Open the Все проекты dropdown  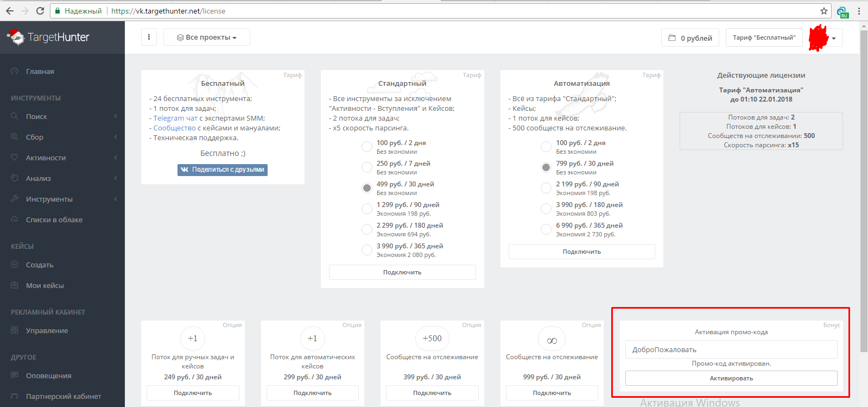click(207, 37)
